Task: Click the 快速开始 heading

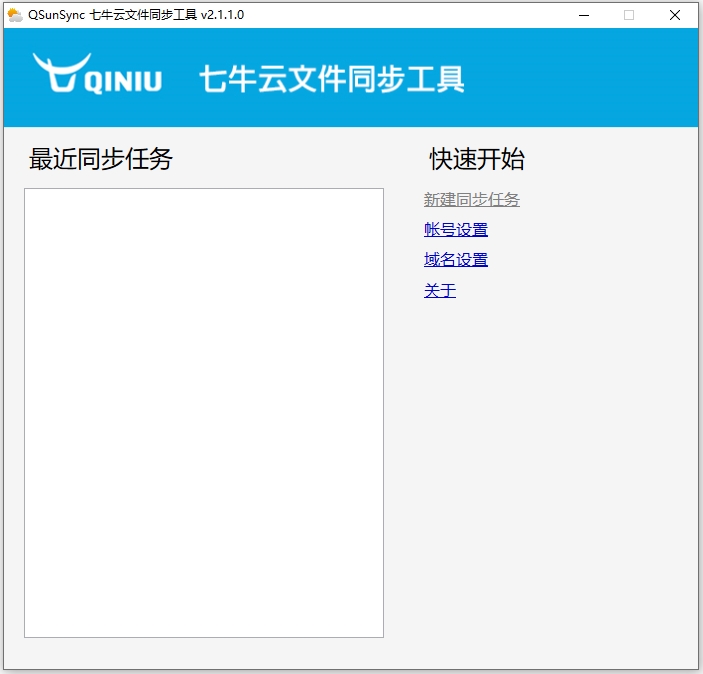Action: 477,159
